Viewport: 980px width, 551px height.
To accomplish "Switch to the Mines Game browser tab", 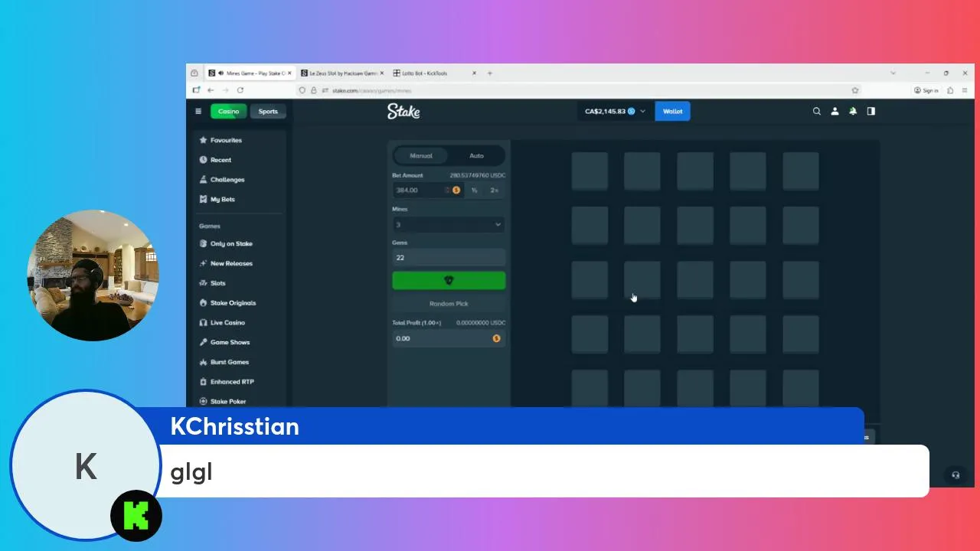I will 250,73.
